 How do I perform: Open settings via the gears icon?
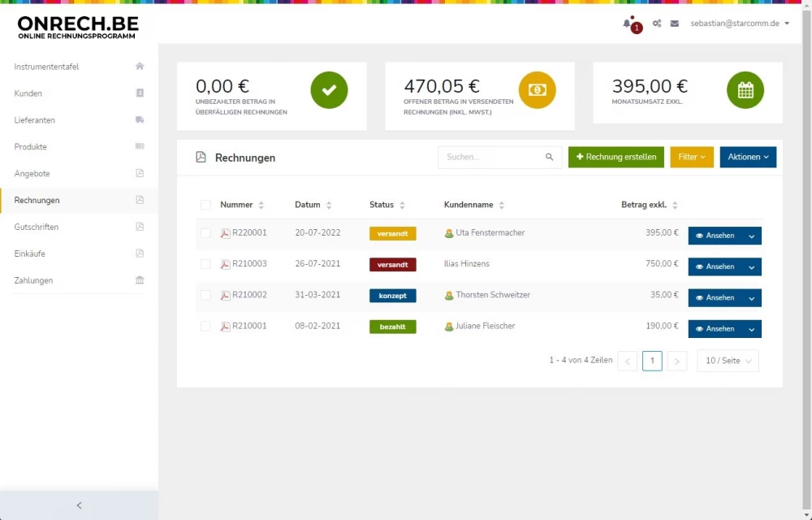[x=657, y=24]
